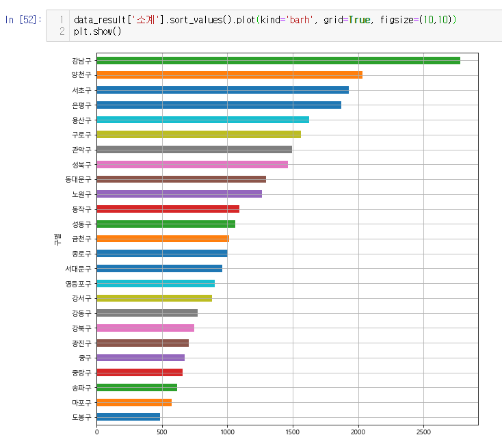Select the gray 관악구 bar

pyautogui.click(x=194, y=149)
